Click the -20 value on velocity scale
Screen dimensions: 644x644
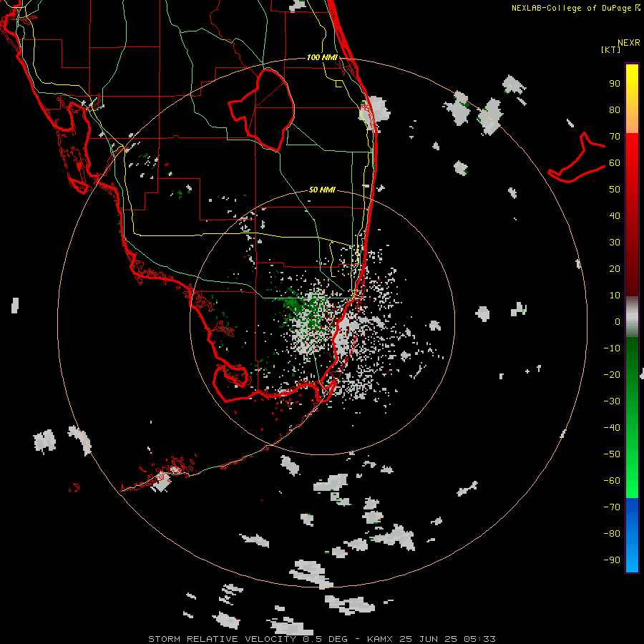[x=612, y=374]
